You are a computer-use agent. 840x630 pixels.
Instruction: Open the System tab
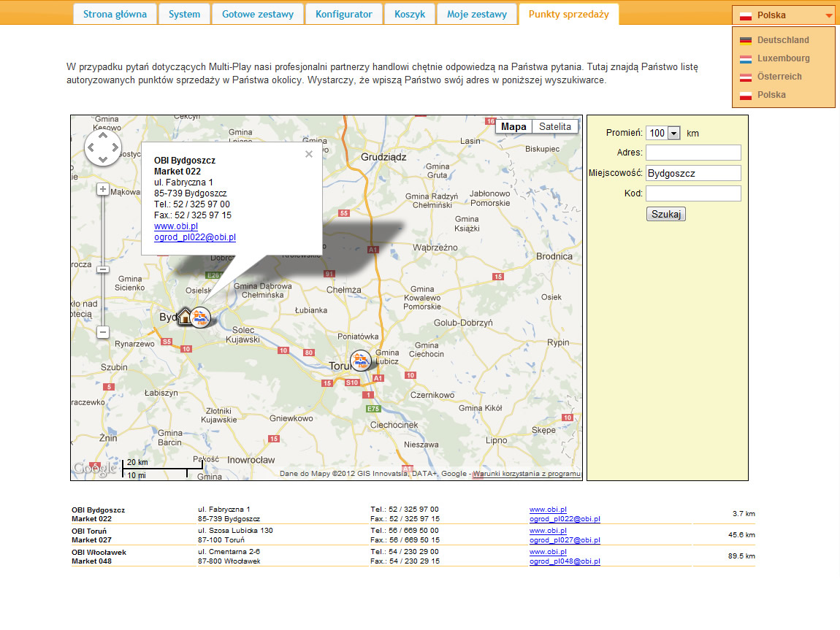coord(184,15)
